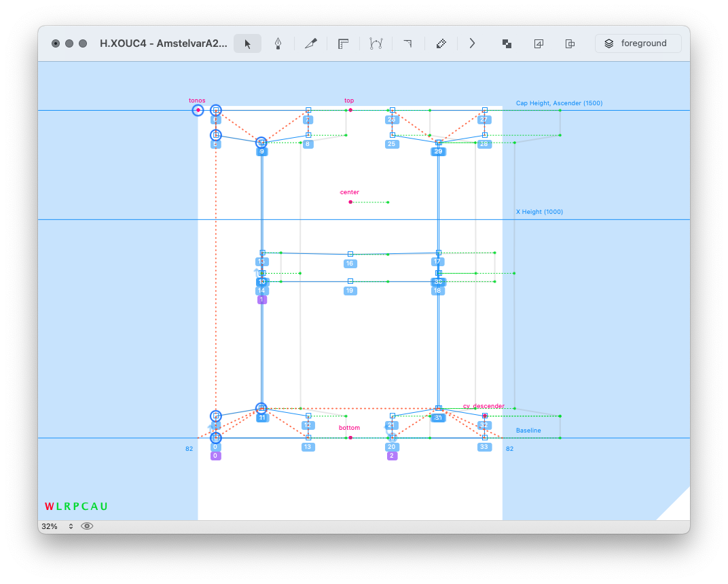The image size is (728, 584).
Task: Select the Editing arrow tool
Action: 247,43
